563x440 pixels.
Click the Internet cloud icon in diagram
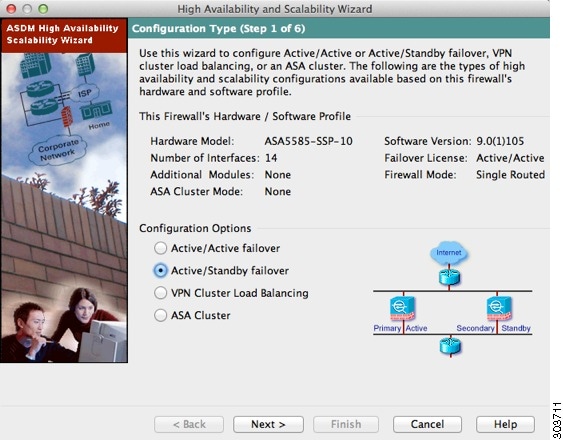[449, 253]
